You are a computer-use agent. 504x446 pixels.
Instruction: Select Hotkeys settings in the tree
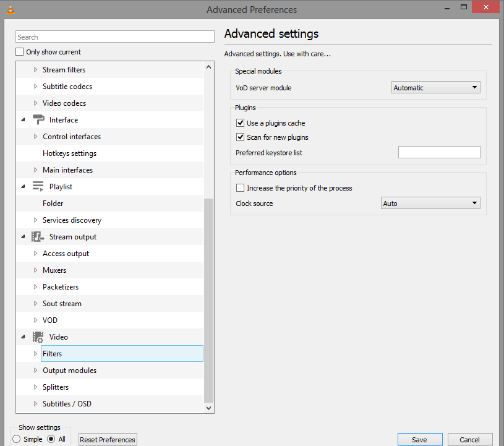coord(69,153)
